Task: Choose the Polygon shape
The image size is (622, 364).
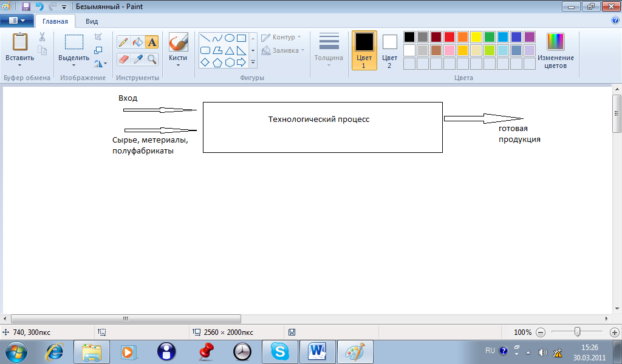Action: pyautogui.click(x=217, y=50)
